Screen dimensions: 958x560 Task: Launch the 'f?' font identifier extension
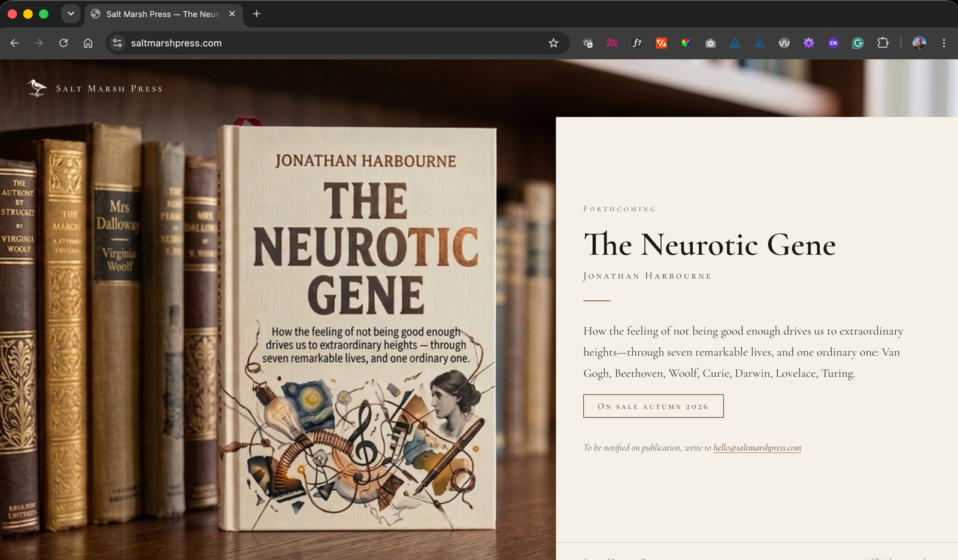pos(637,43)
